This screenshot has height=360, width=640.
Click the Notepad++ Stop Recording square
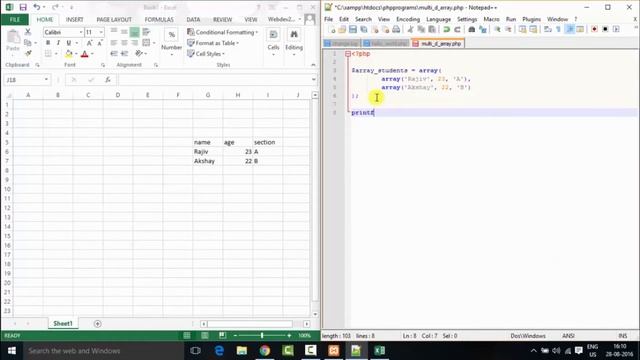click(x=605, y=29)
